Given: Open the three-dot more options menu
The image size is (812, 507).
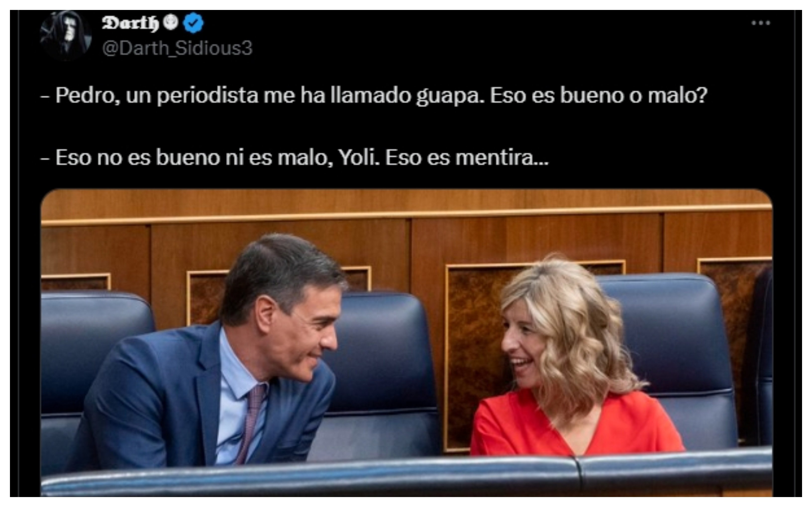Looking at the screenshot, I should (761, 23).
